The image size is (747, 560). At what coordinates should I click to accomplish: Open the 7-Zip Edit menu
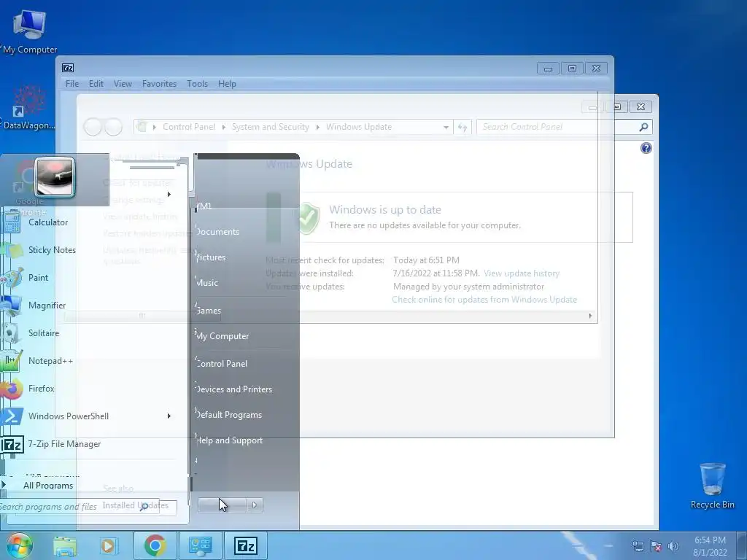point(96,84)
